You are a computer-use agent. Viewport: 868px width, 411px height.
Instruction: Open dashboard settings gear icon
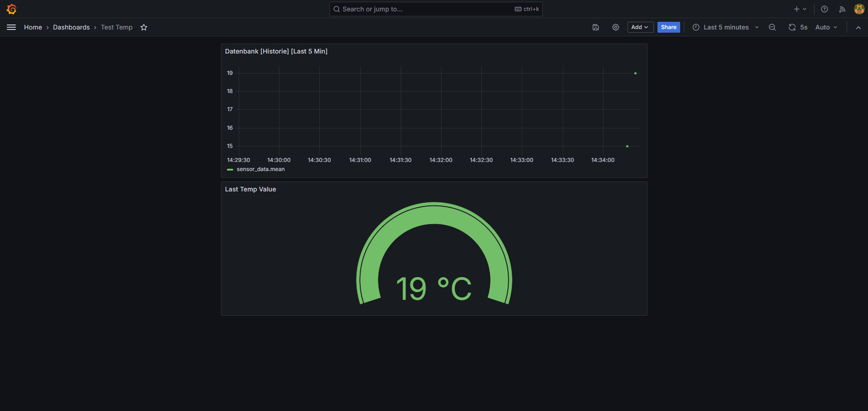point(616,27)
